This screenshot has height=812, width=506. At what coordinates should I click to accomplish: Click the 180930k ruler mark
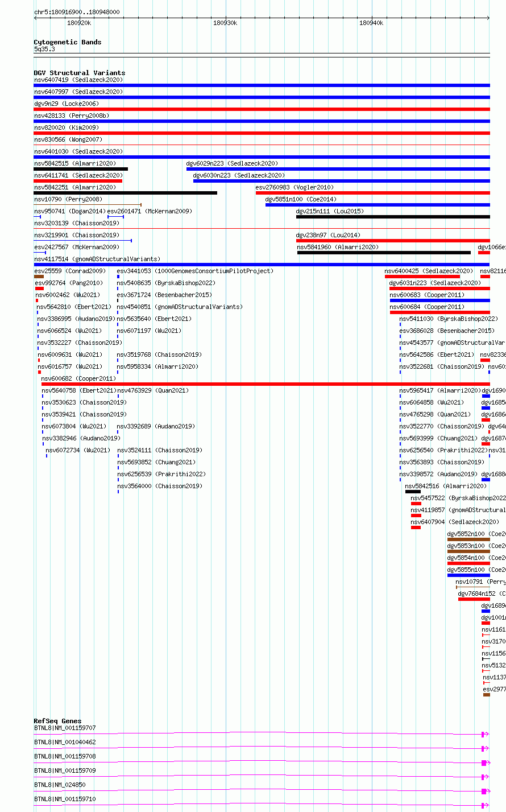225,23
